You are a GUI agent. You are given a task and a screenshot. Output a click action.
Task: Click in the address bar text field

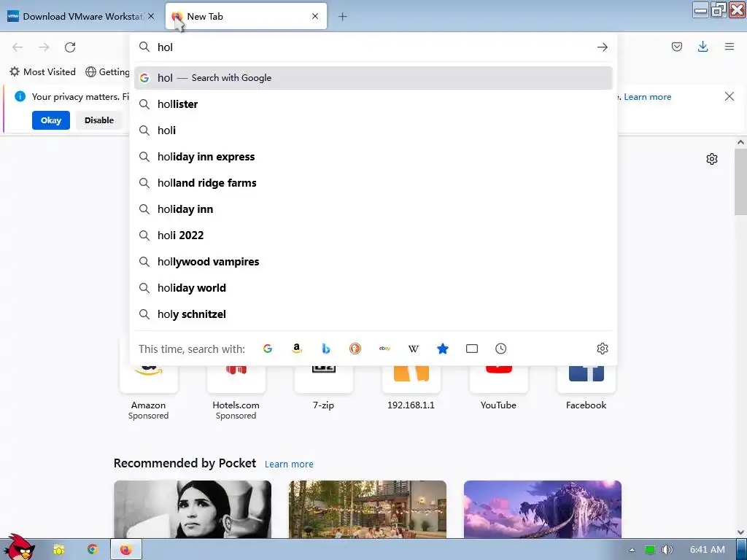point(373,47)
